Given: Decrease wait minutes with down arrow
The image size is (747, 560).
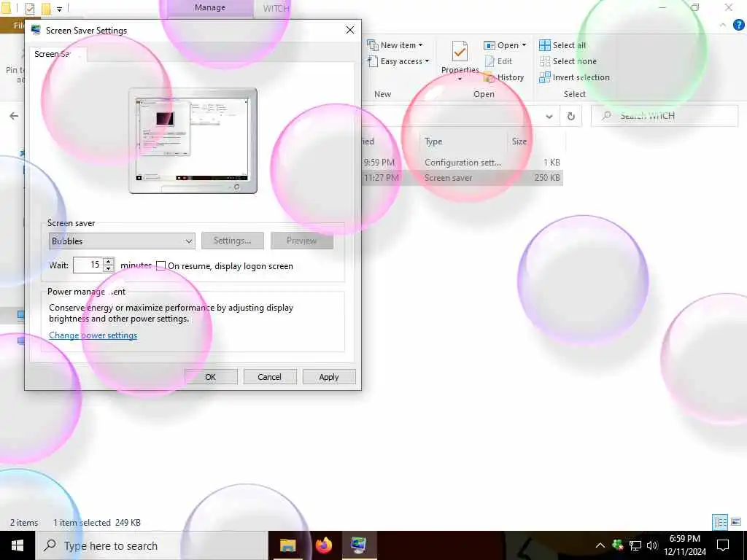Looking at the screenshot, I should click(x=109, y=268).
